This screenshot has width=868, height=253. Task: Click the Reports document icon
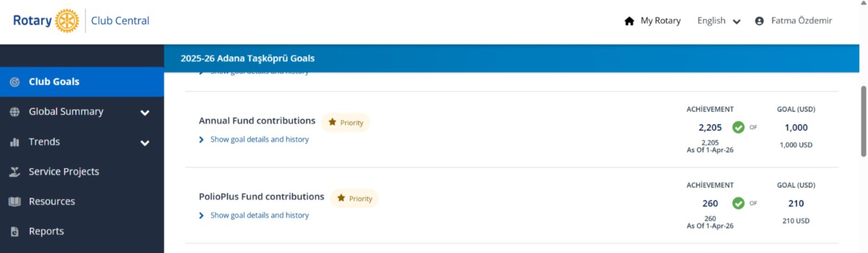15,231
